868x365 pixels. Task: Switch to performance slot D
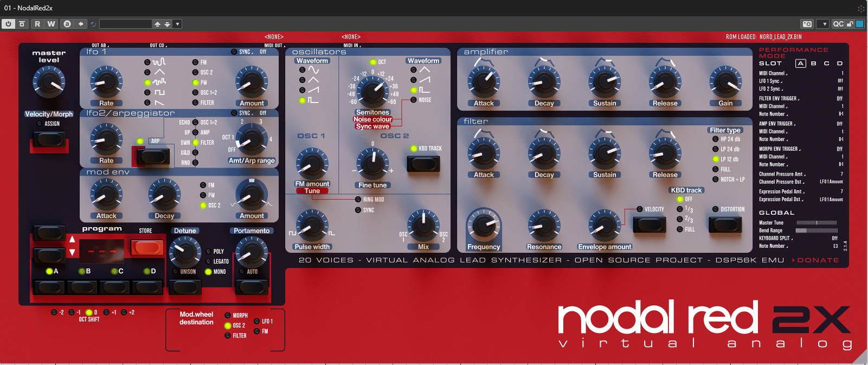840,63
